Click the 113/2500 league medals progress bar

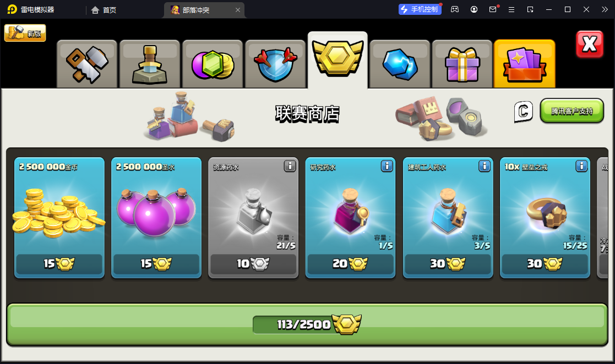coord(307,324)
